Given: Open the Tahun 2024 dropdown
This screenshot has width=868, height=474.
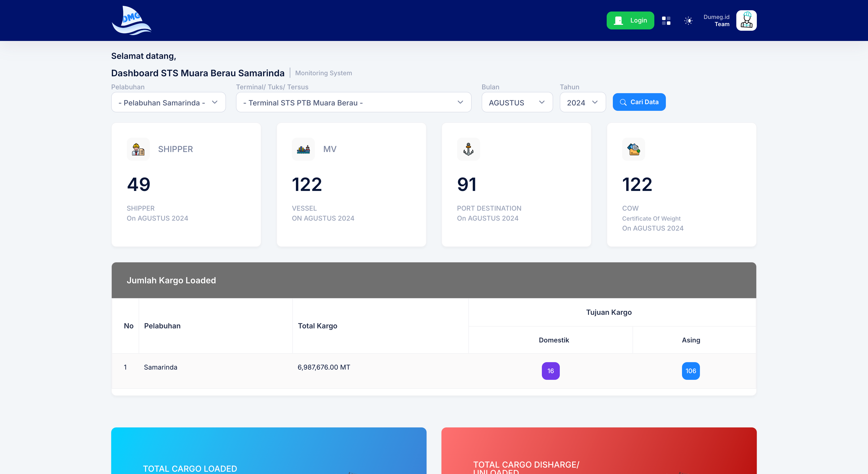Looking at the screenshot, I should pos(582,102).
